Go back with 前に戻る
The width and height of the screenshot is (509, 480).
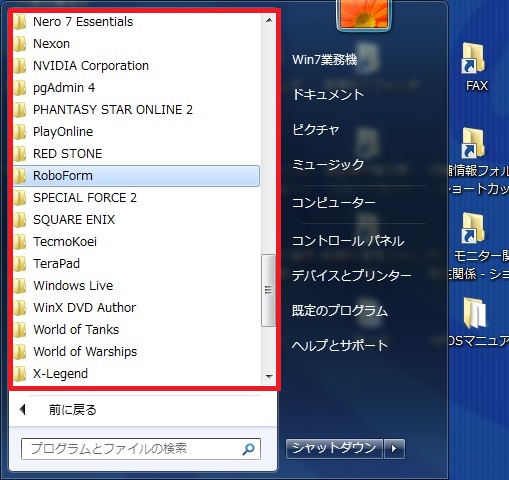tap(73, 410)
